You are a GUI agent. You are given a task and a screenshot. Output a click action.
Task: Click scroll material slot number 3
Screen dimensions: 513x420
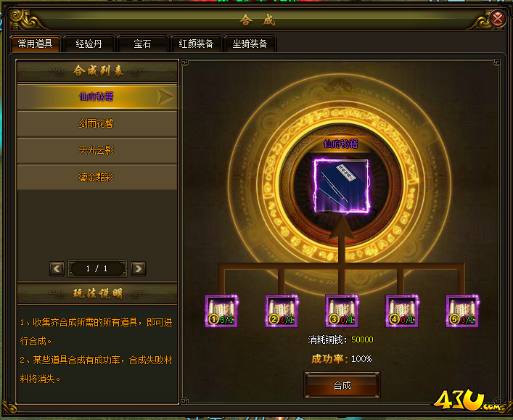point(342,310)
